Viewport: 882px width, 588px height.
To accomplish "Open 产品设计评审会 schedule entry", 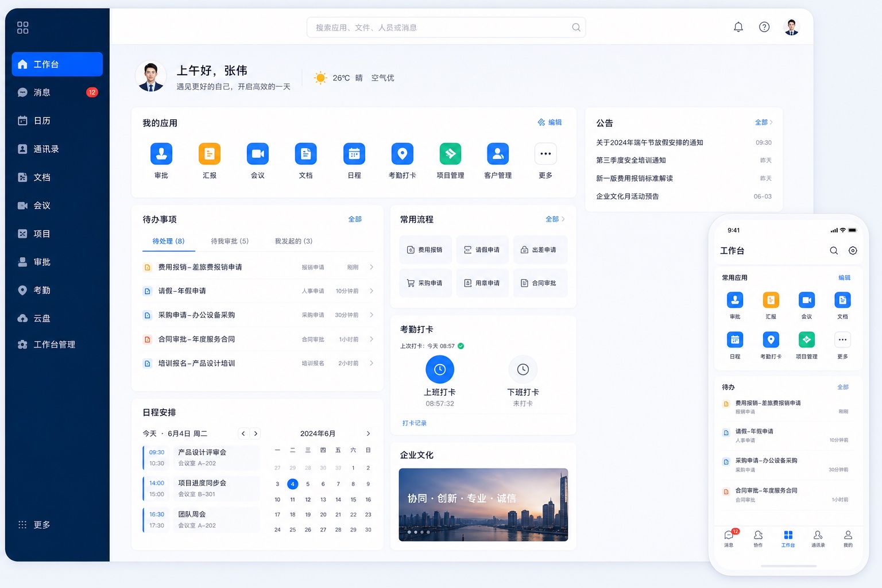I will click(201, 458).
